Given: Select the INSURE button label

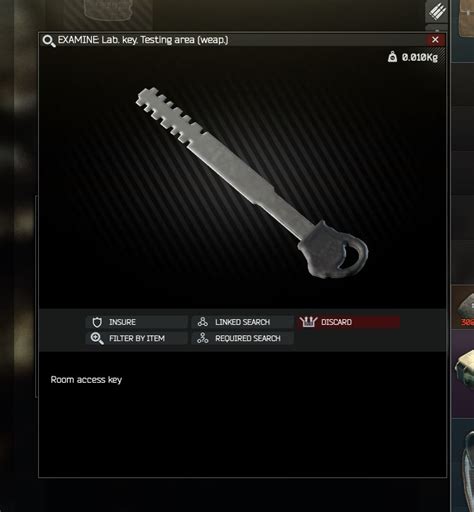Looking at the screenshot, I should pos(122,322).
